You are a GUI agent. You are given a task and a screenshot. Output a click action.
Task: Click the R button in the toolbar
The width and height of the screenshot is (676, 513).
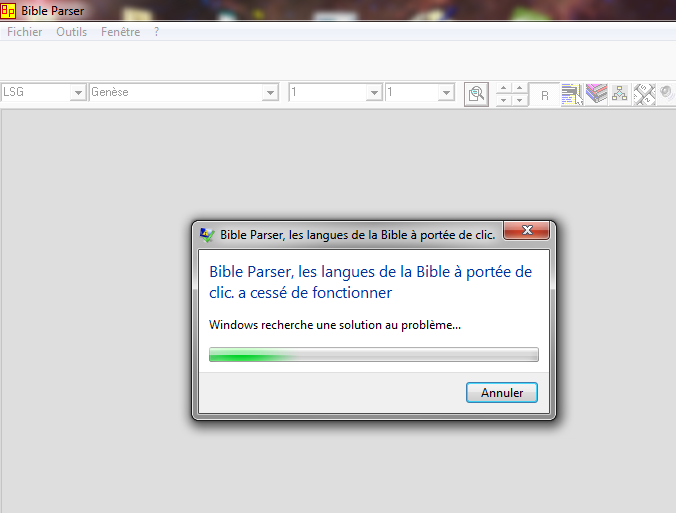(x=545, y=95)
